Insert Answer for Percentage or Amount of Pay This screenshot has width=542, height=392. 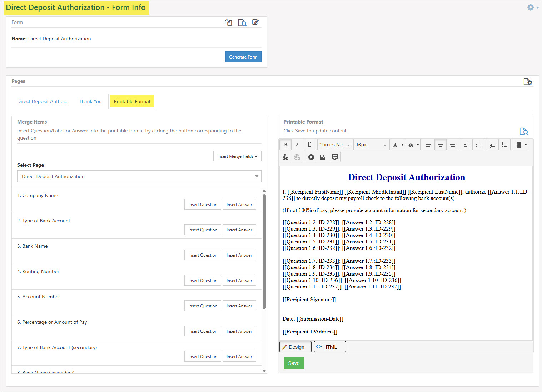[x=239, y=331]
